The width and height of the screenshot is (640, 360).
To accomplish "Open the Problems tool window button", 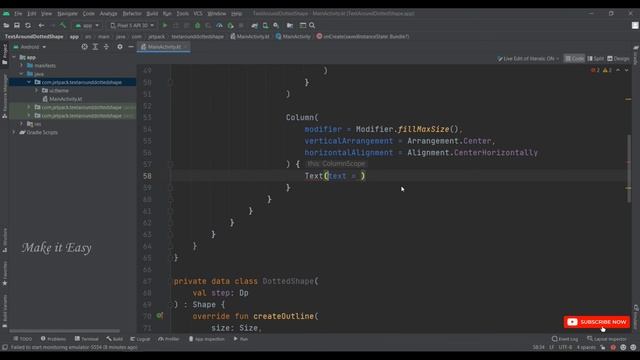I will click(53, 339).
